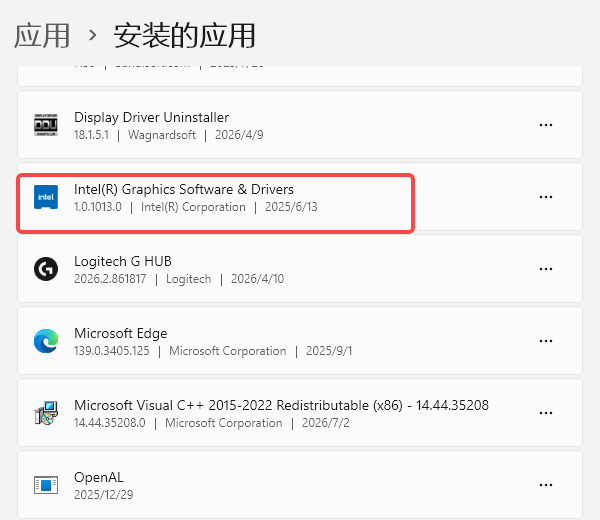The height and width of the screenshot is (520, 600).
Task: Click OpenAL install date 2025/12/29
Action: (104, 494)
